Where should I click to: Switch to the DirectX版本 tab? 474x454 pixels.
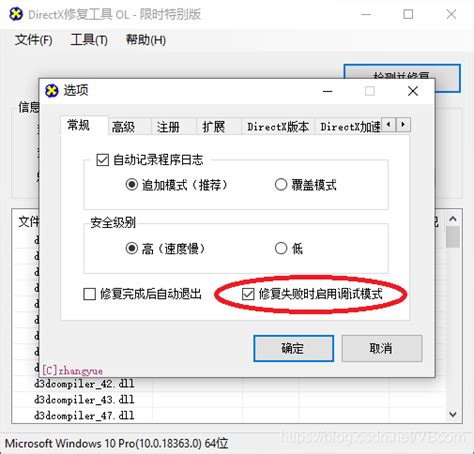coord(278,127)
